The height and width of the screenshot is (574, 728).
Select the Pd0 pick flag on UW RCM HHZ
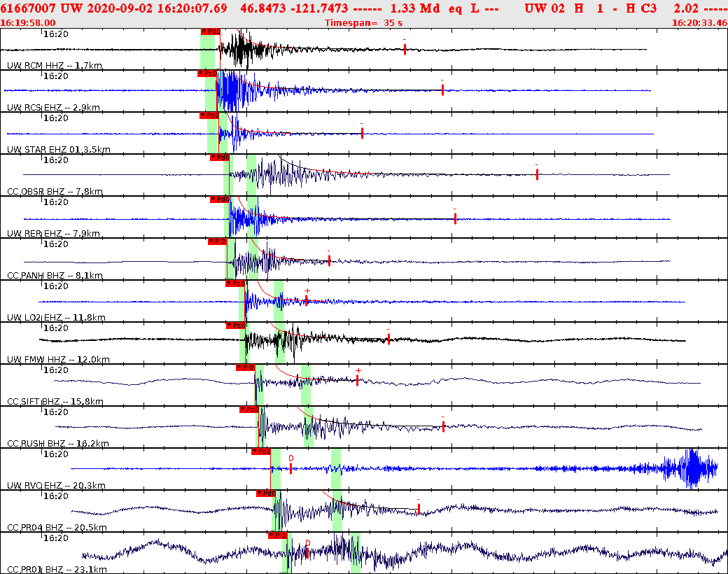[x=210, y=31]
